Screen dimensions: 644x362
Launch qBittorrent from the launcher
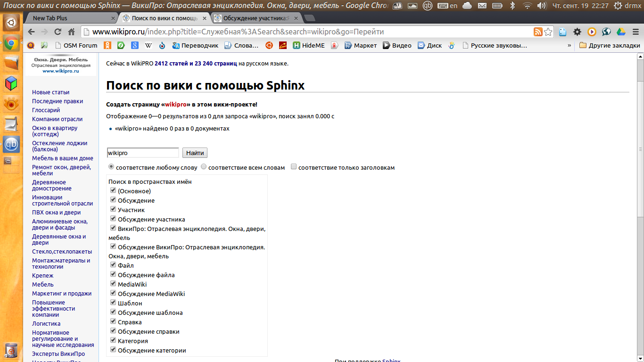(x=11, y=144)
